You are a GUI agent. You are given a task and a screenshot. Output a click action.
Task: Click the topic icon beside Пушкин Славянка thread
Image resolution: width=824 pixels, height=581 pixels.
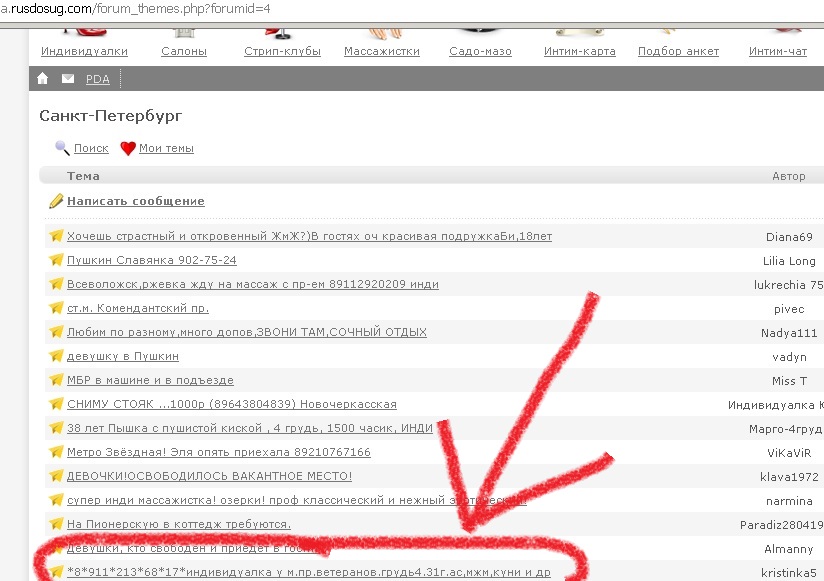pos(56,261)
